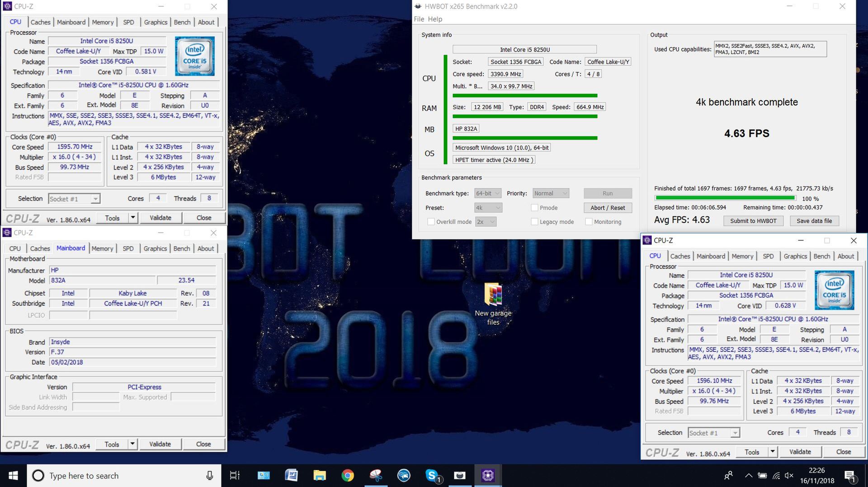
Task: Click the microphone icon in taskbar search
Action: [x=209, y=476]
